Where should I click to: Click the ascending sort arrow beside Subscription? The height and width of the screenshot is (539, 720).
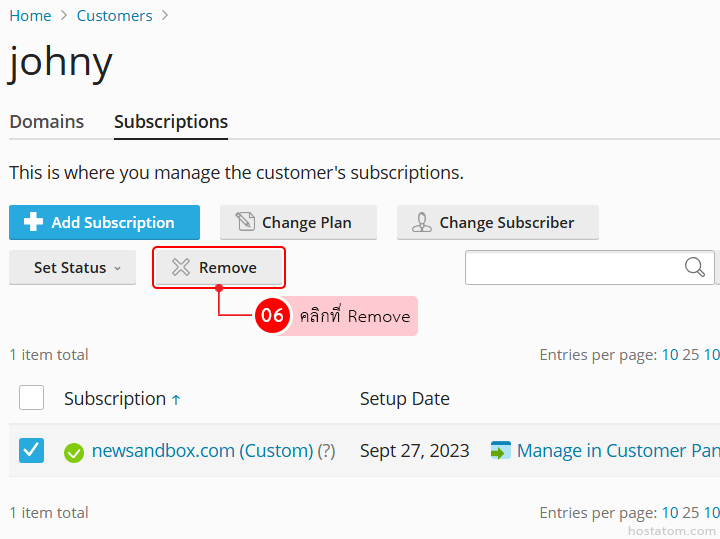tap(176, 400)
